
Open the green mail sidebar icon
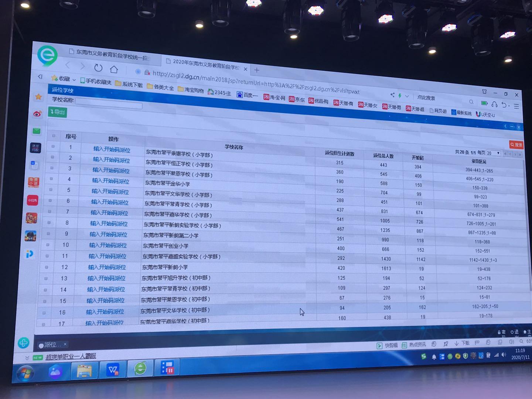[x=36, y=131]
